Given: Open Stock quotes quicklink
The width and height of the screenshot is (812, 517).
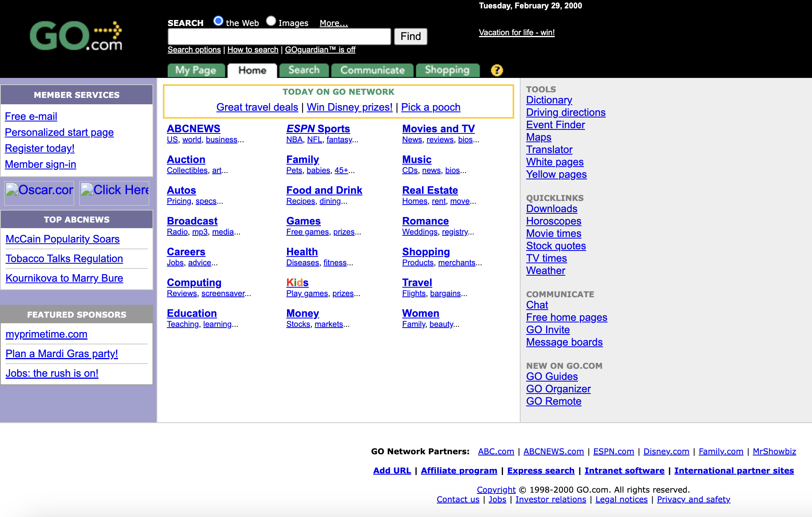Looking at the screenshot, I should [x=556, y=246].
